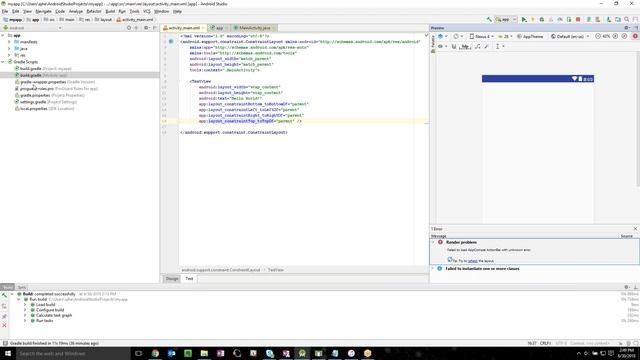Expand the manifests folder
Image resolution: width=640 pixels, height=360 pixels.
(9, 42)
